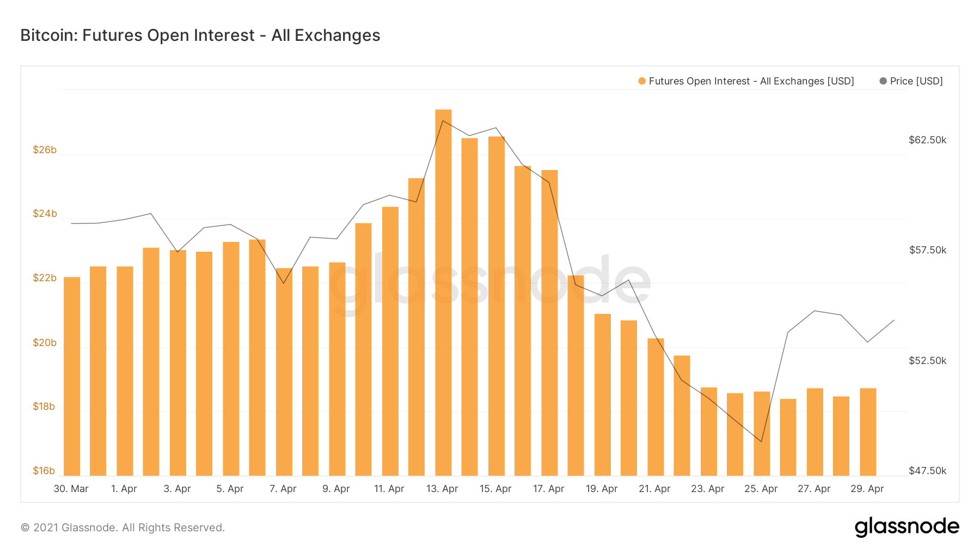The image size is (980, 552).
Task: Click the $16b left axis label
Action: click(x=44, y=471)
